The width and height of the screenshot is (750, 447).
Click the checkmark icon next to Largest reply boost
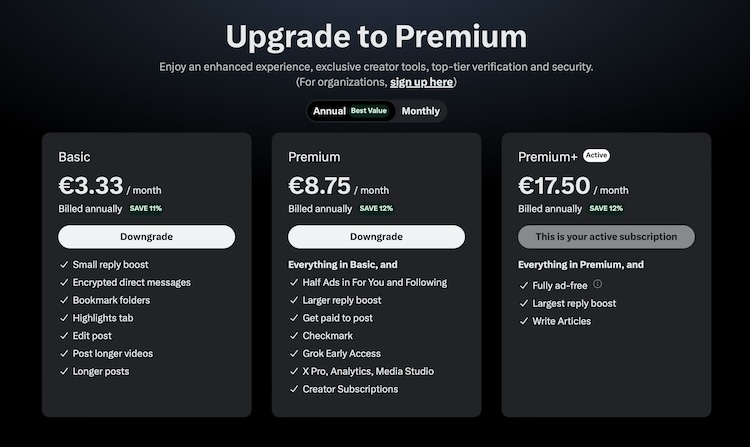(524, 304)
